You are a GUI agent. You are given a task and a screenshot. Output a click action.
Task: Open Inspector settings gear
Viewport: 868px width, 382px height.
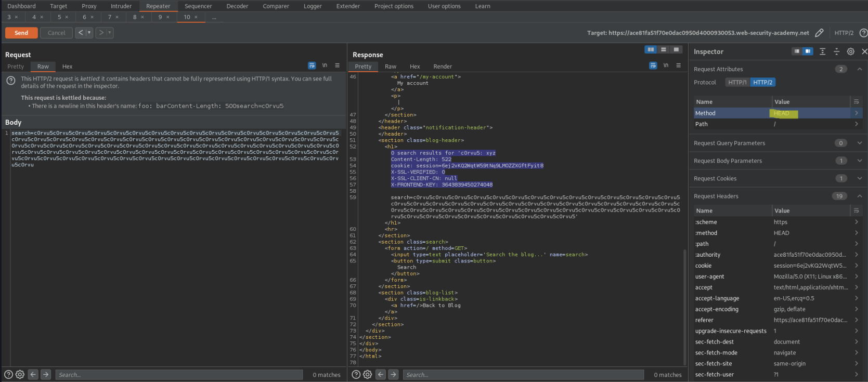pyautogui.click(x=850, y=51)
